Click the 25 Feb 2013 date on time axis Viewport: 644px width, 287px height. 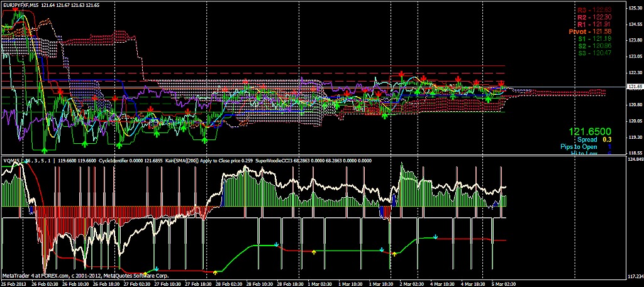pos(12,283)
